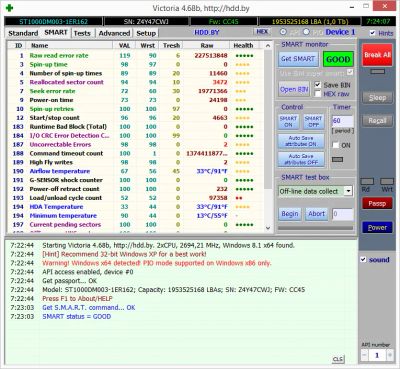This screenshot has height=369, width=400.
Task: Click the red Break All button
Action: (377, 55)
